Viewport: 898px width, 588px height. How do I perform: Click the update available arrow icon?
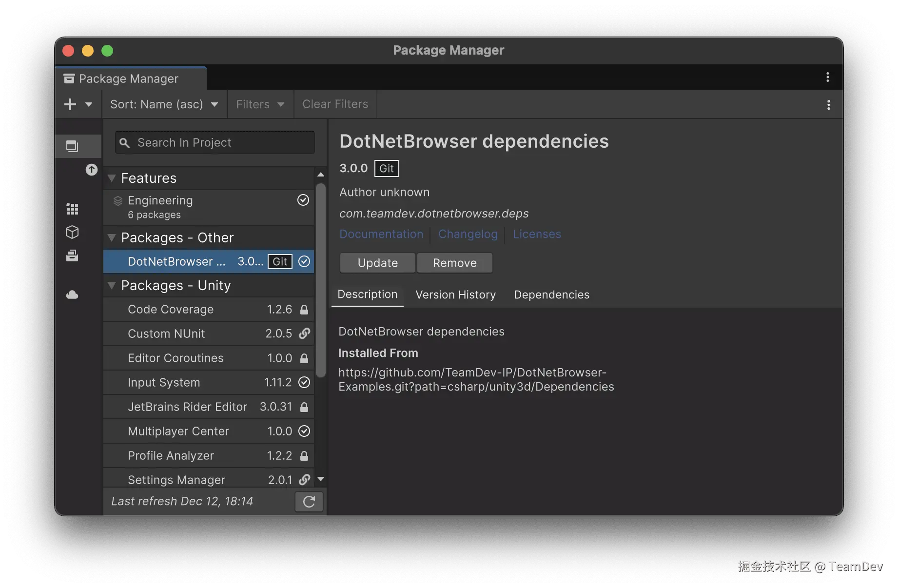[91, 170]
